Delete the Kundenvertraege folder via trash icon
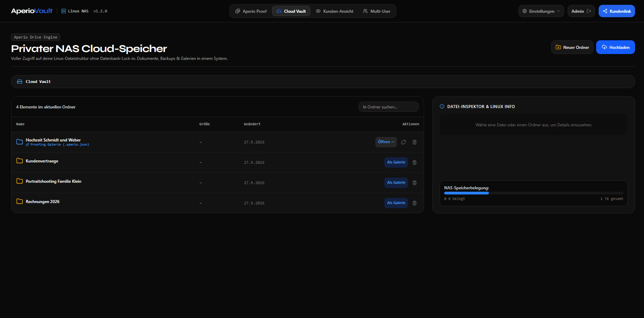The height and width of the screenshot is (318, 644). (415, 162)
